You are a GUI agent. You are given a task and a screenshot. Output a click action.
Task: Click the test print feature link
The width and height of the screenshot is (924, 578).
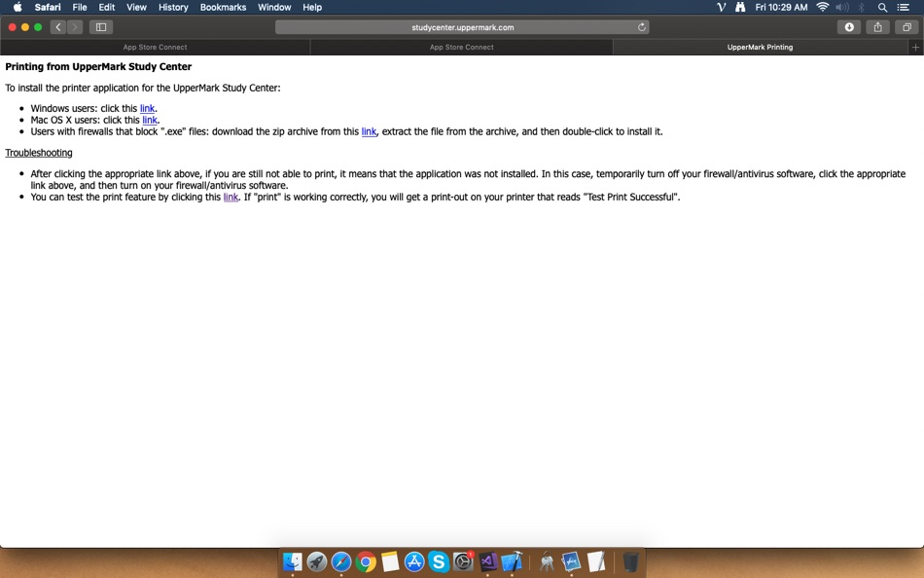(231, 197)
